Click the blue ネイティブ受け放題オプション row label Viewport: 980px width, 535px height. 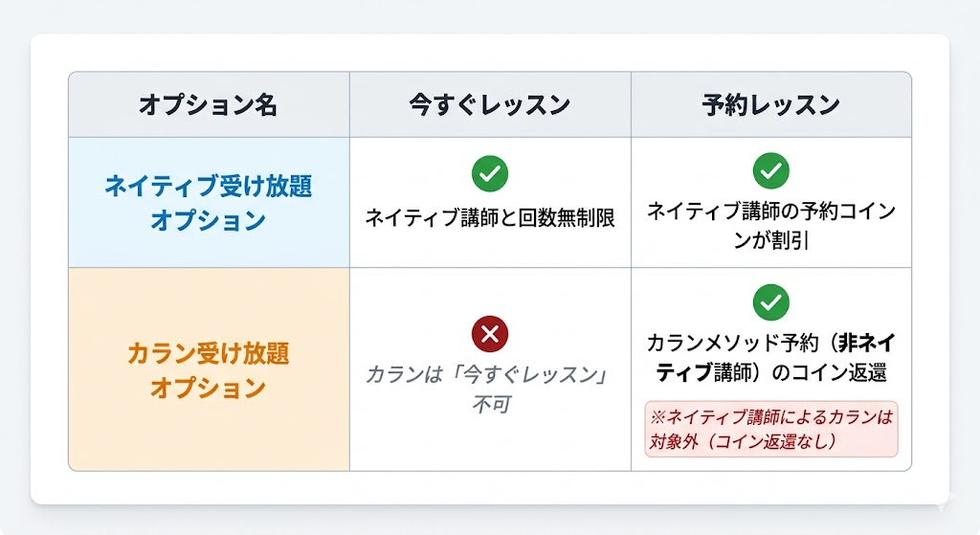coord(208,203)
